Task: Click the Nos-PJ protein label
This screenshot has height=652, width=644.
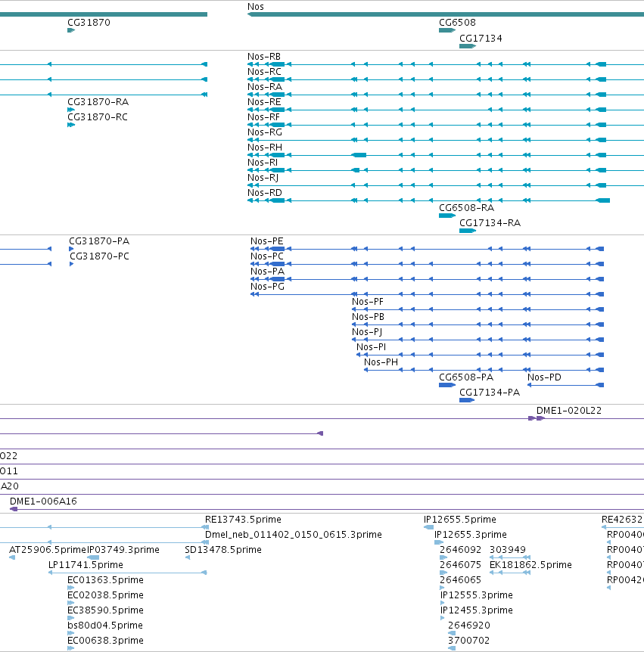Action: click(x=367, y=332)
